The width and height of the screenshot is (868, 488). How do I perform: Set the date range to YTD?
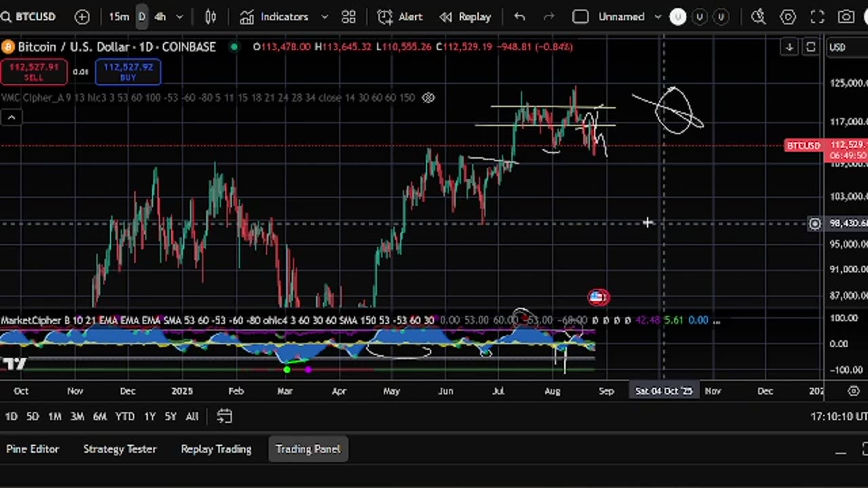coord(125,417)
